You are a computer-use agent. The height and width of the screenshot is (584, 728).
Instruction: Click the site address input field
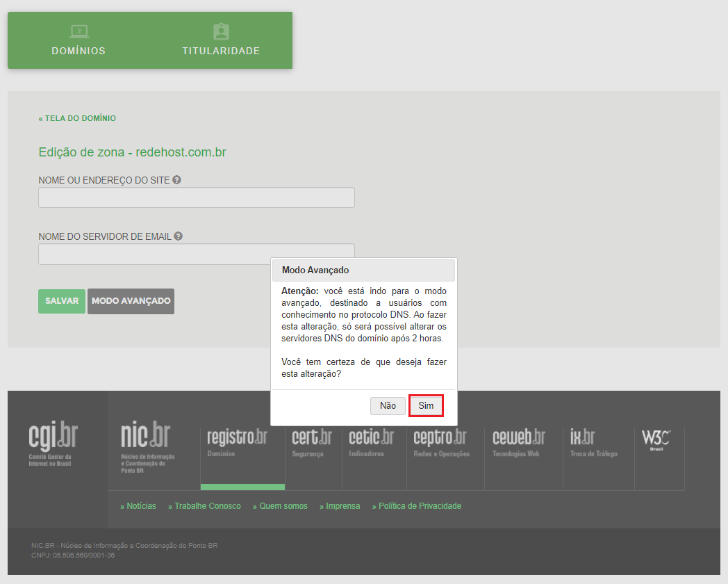[196, 197]
